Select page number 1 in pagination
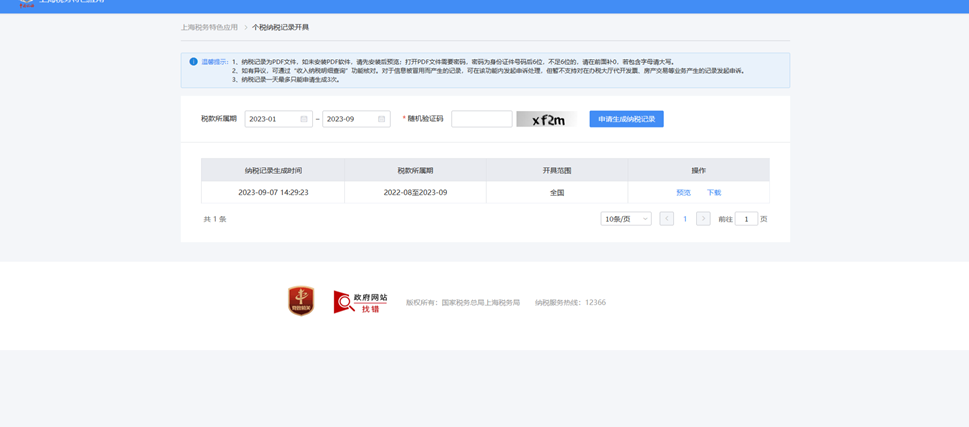969x427 pixels. point(685,219)
